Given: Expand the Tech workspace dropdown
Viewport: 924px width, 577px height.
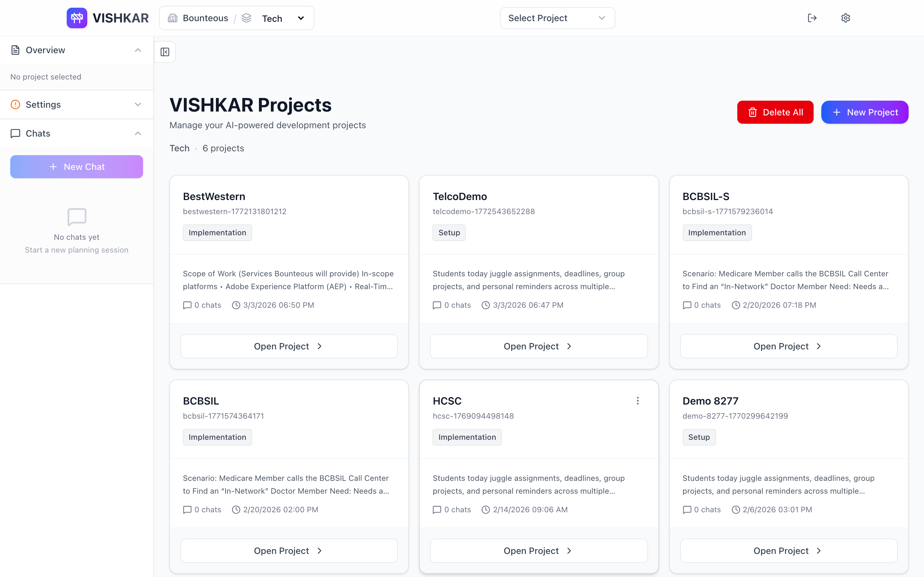Looking at the screenshot, I should 301,18.
